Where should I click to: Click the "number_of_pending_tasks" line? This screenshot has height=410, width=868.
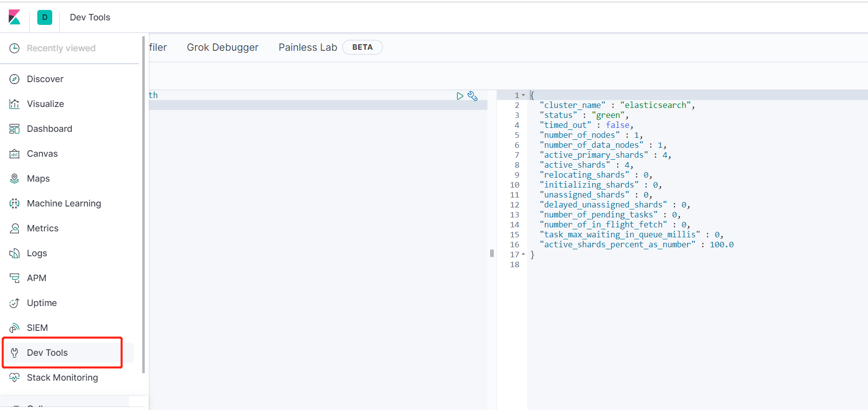tap(610, 214)
